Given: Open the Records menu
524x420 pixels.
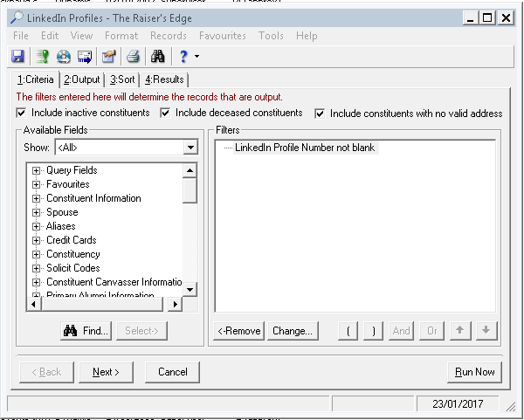Looking at the screenshot, I should tap(169, 36).
